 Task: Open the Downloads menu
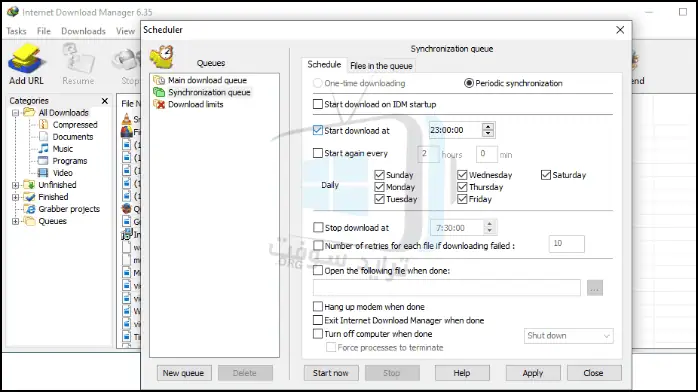coord(83,31)
